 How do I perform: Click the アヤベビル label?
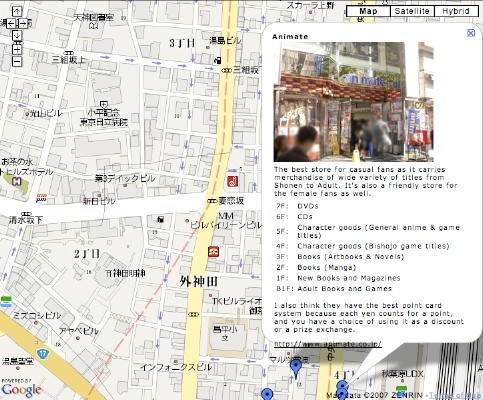click(x=79, y=331)
